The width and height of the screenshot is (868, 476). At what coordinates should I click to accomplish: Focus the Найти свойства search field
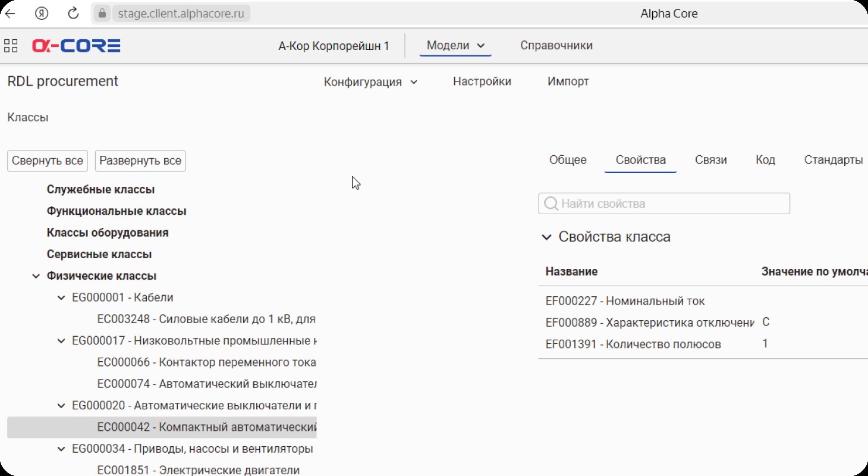pos(664,203)
